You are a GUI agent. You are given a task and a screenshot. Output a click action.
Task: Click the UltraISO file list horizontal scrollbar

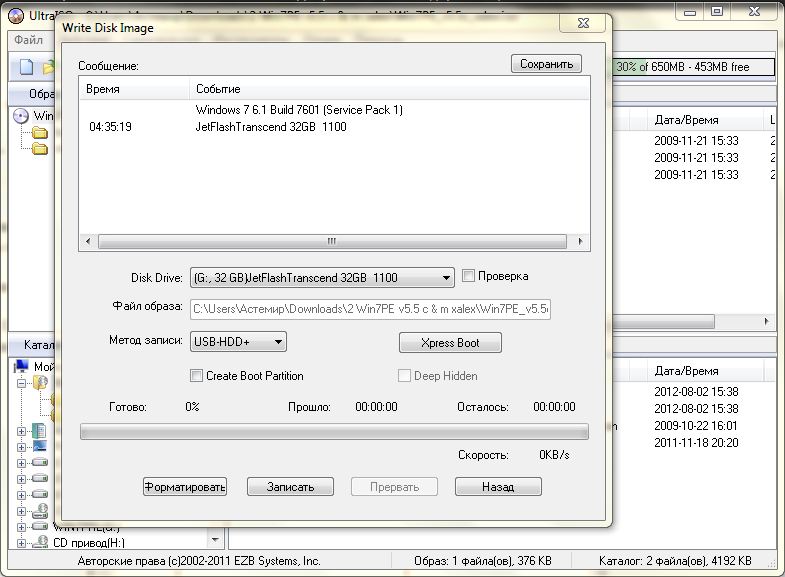point(663,321)
